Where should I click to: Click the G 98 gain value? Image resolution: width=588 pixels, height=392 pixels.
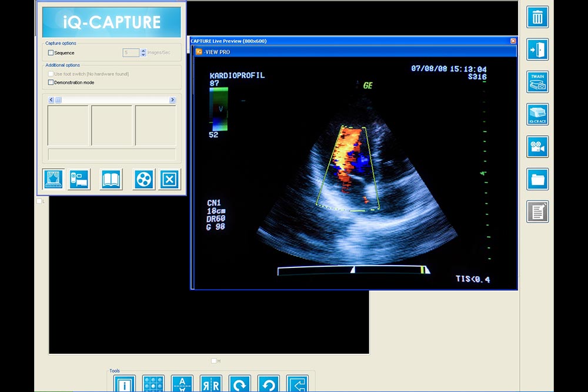click(x=215, y=227)
